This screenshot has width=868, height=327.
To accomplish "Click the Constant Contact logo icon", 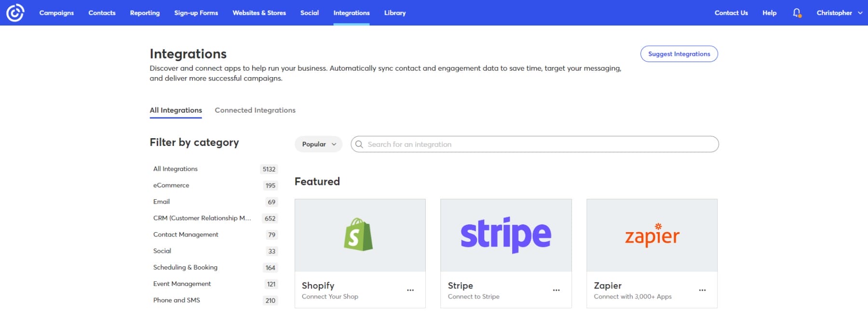I will click(x=15, y=13).
